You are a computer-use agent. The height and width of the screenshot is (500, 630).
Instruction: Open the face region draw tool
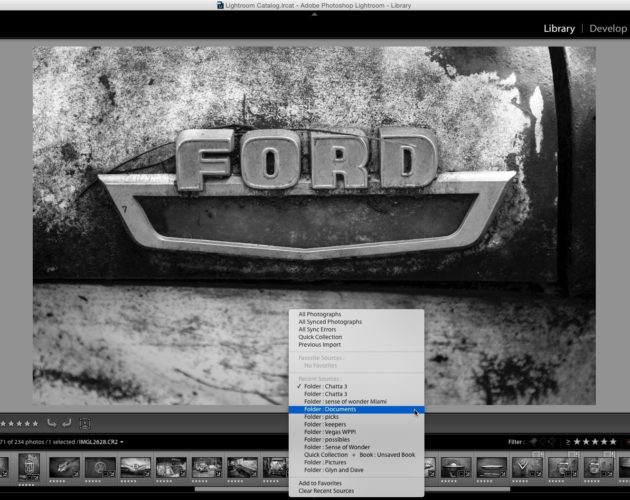point(85,423)
